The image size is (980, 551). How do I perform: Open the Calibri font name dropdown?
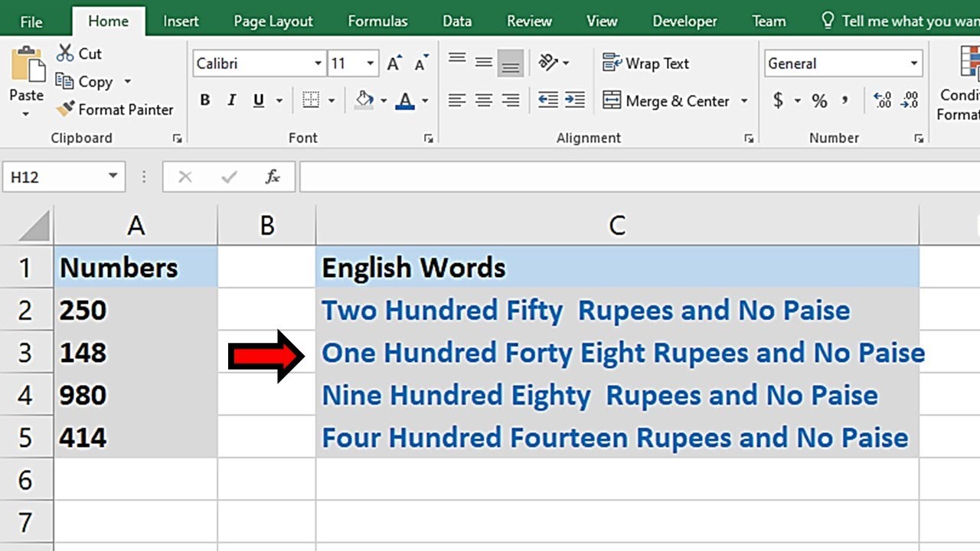pos(318,64)
